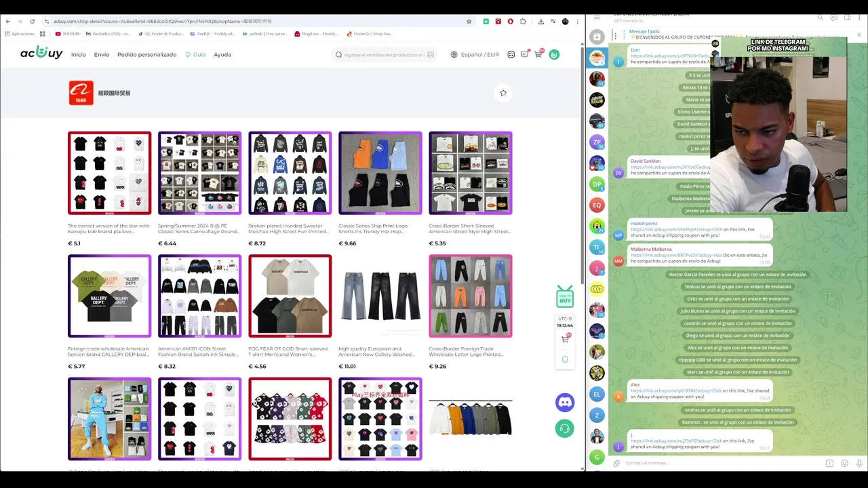This screenshot has height=488, width=868.
Task: Open the DP chat in Telegram sidebar
Action: (x=597, y=184)
